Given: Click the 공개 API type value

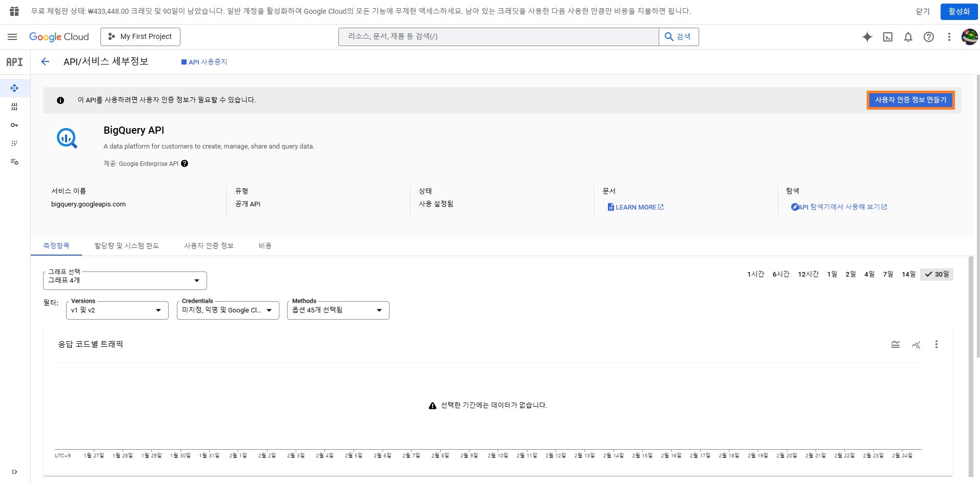Looking at the screenshot, I should coord(248,204).
